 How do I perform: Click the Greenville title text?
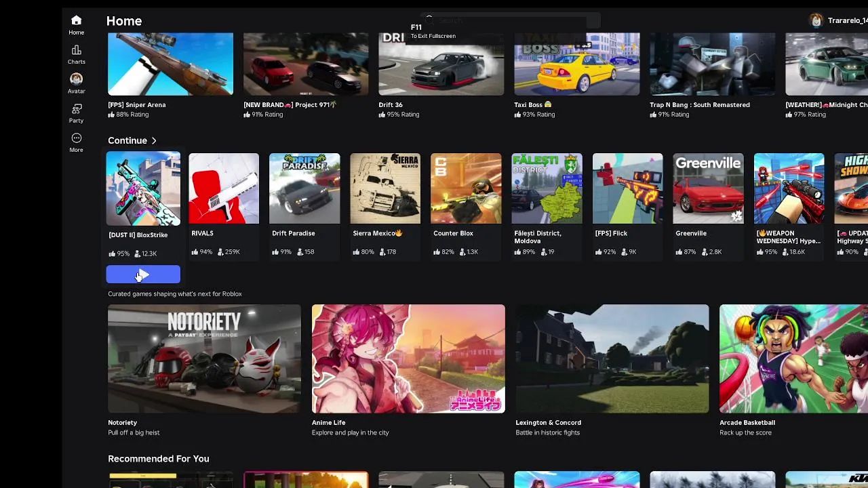tap(691, 233)
